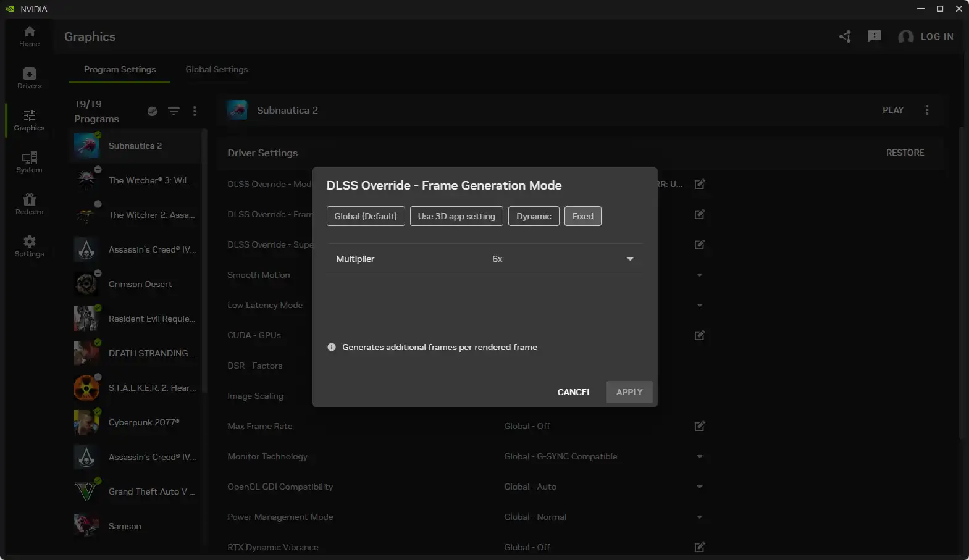Click the info icon in the dialog
The width and height of the screenshot is (969, 560).
point(332,347)
